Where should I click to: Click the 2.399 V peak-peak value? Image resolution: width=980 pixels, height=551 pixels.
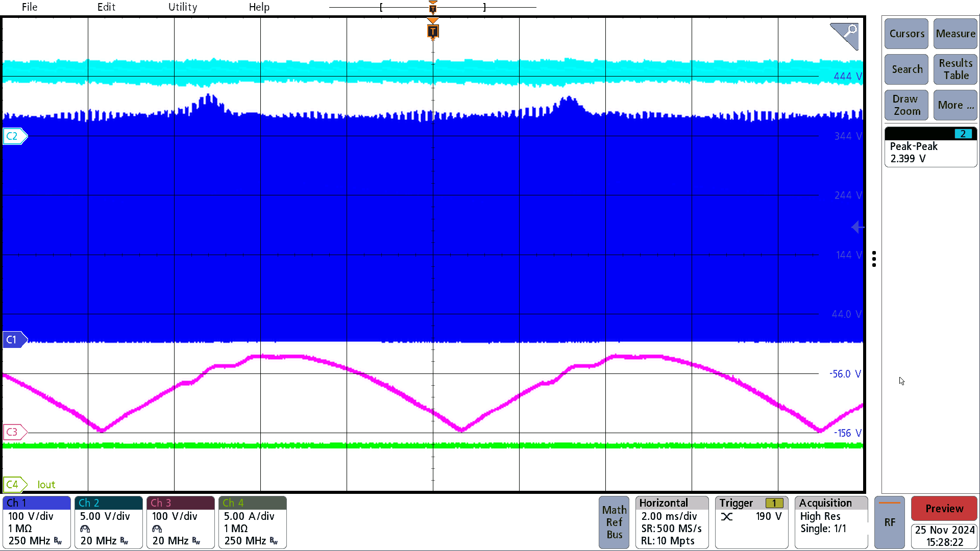point(908,159)
